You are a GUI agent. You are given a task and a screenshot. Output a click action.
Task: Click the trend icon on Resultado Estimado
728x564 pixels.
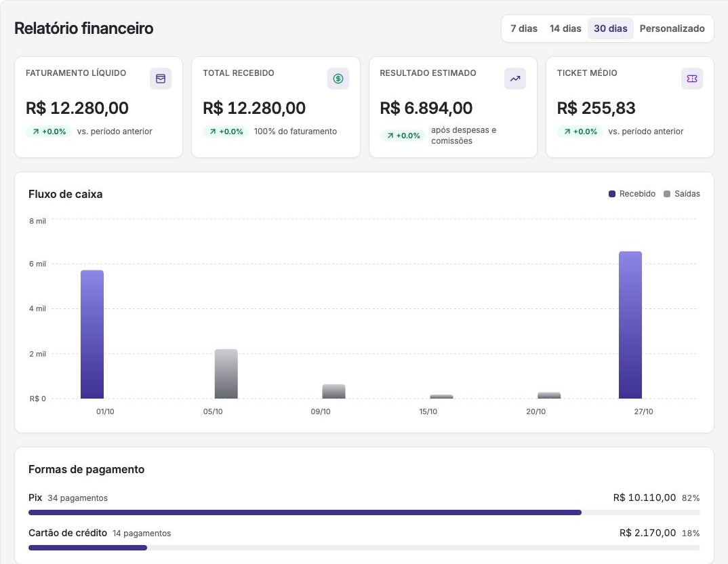click(515, 79)
